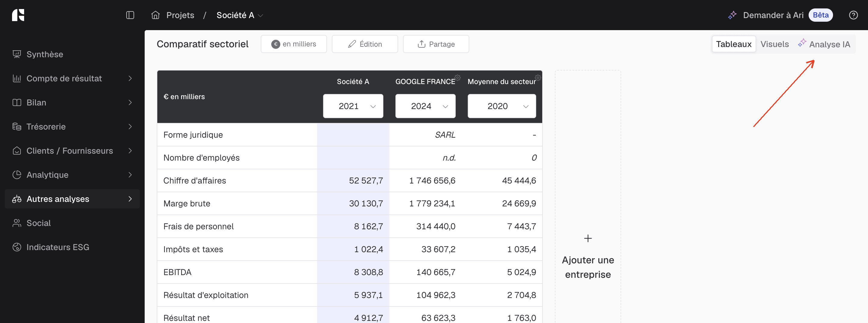The image size is (868, 323).
Task: Click the plus icon to add a company
Action: click(x=588, y=238)
